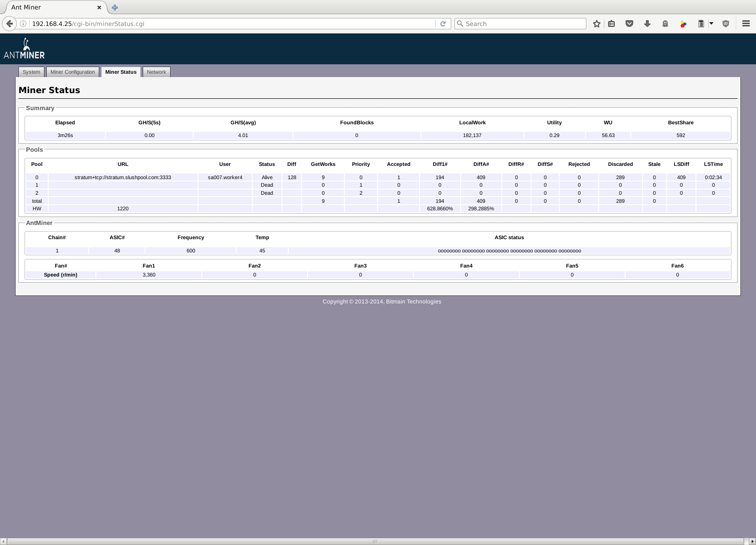
Task: Click the AntMiner logo
Action: tap(24, 49)
